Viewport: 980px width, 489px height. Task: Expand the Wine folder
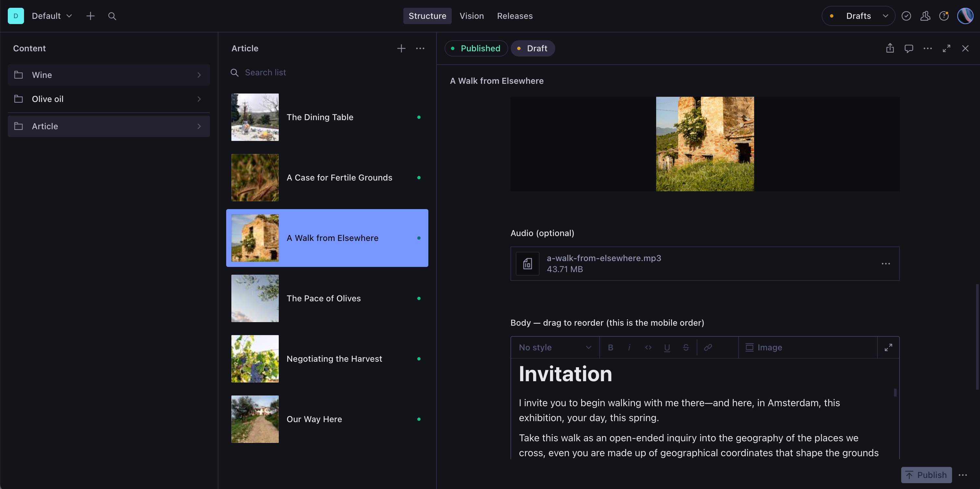[x=109, y=75]
